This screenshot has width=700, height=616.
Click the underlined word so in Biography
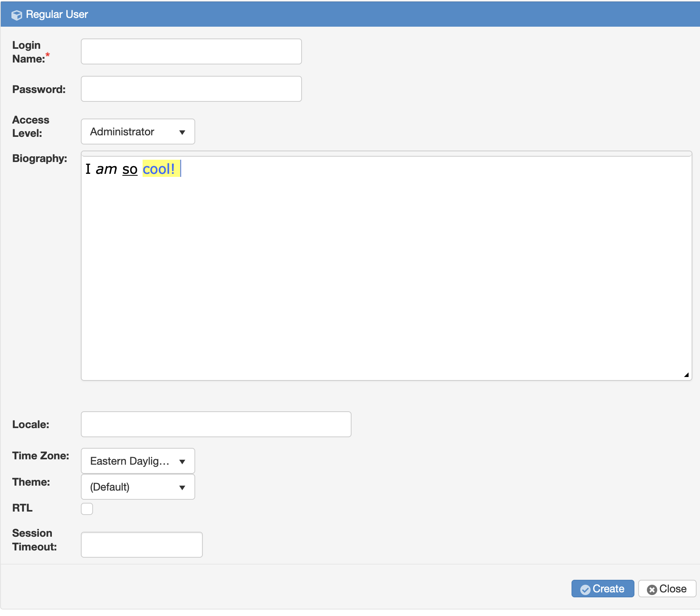(x=130, y=169)
